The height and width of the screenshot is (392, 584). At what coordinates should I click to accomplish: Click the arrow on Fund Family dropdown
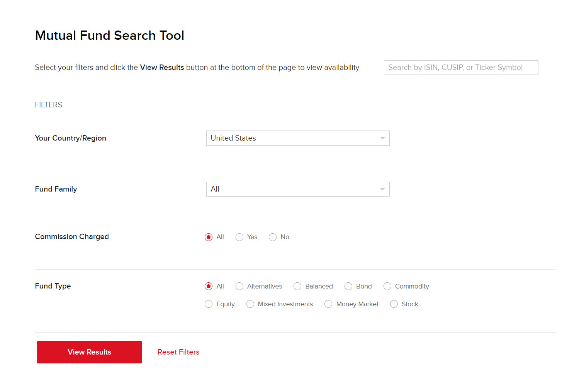[382, 189]
